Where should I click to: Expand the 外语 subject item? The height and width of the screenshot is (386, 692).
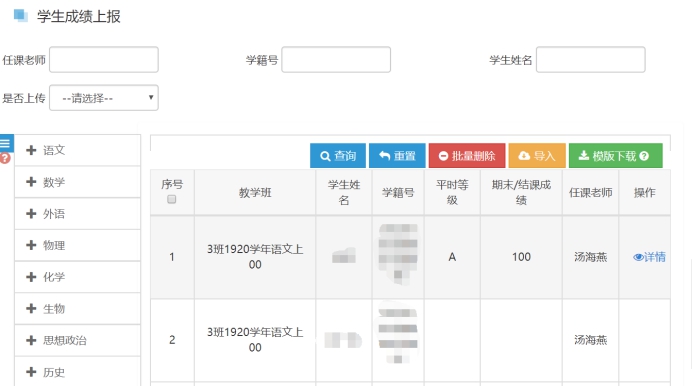(78, 214)
